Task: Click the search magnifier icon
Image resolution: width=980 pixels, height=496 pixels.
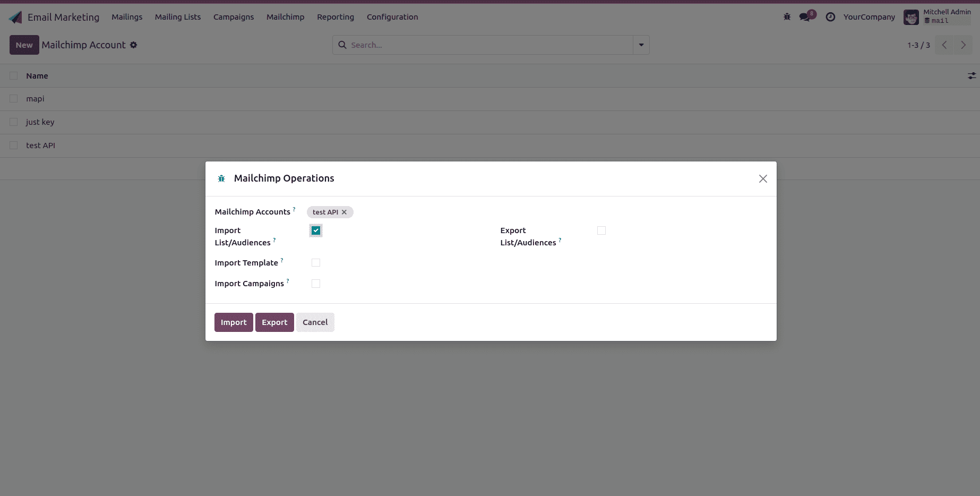Action: [x=342, y=45]
